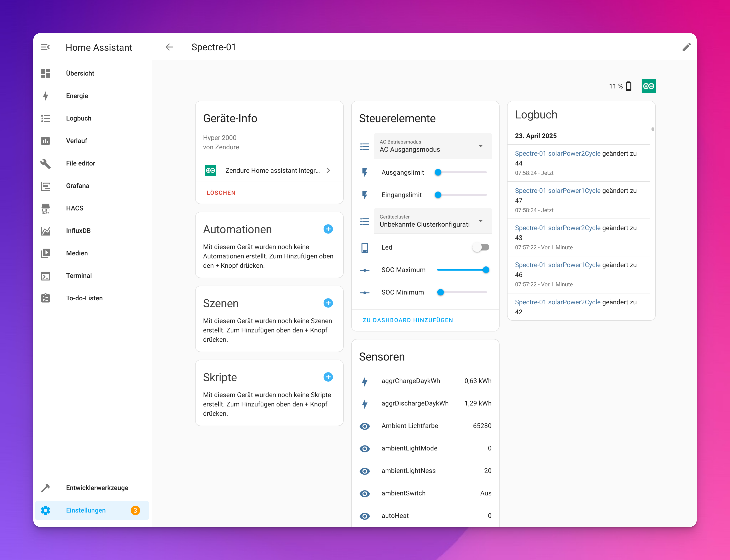
Task: Click the Logbuch list icon in sidebar
Action: click(46, 118)
